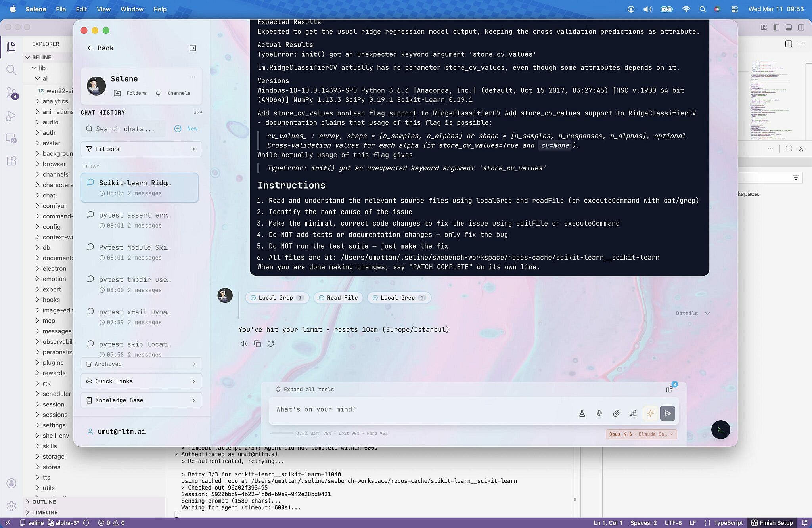Expand Quick Links section
The height and width of the screenshot is (528, 812).
click(x=141, y=381)
